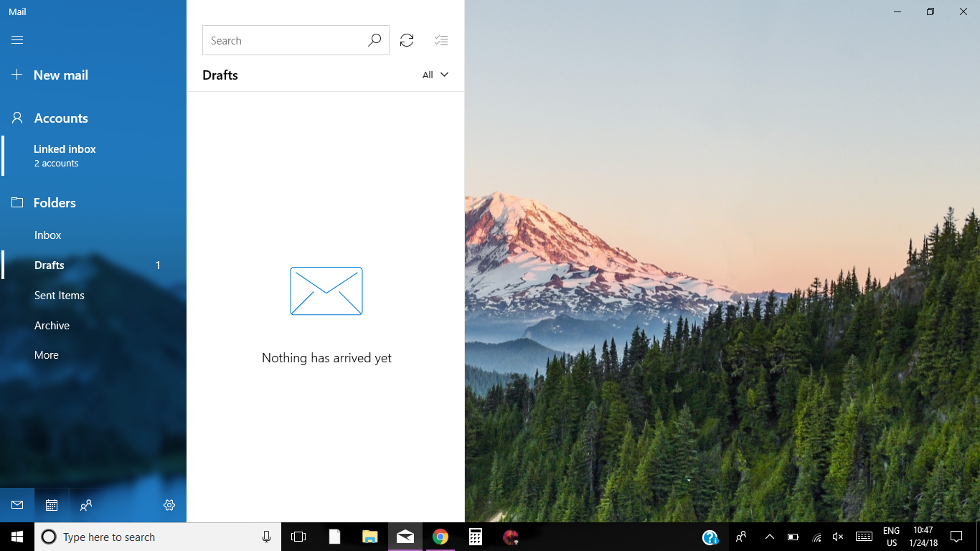The image size is (980, 551).
Task: Enter selection mode with checklist icon
Action: pyautogui.click(x=441, y=41)
